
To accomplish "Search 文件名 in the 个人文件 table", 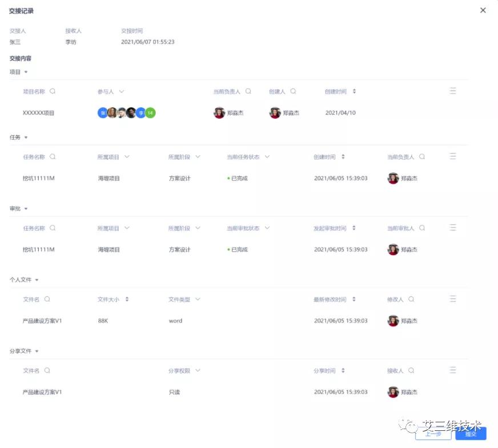I will (x=48, y=299).
